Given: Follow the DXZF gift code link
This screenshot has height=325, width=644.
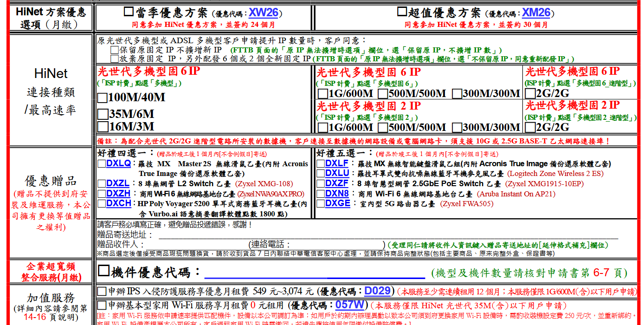Looking at the screenshot, I should [x=337, y=183].
